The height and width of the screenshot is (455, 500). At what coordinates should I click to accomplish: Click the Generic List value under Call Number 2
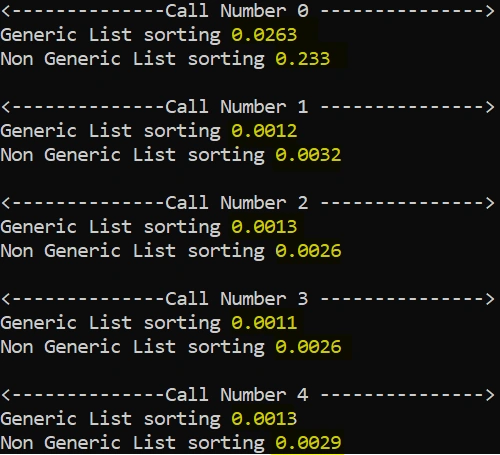point(264,227)
